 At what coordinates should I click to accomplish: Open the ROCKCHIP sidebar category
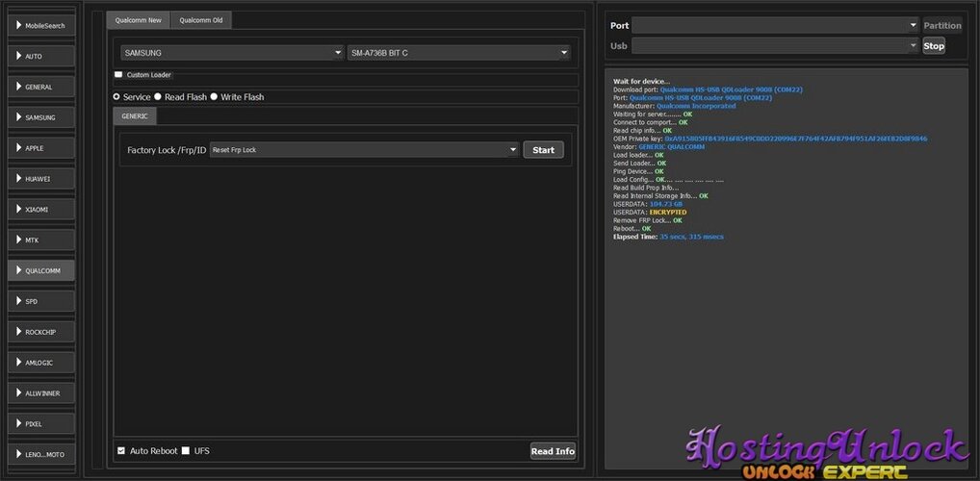click(41, 332)
